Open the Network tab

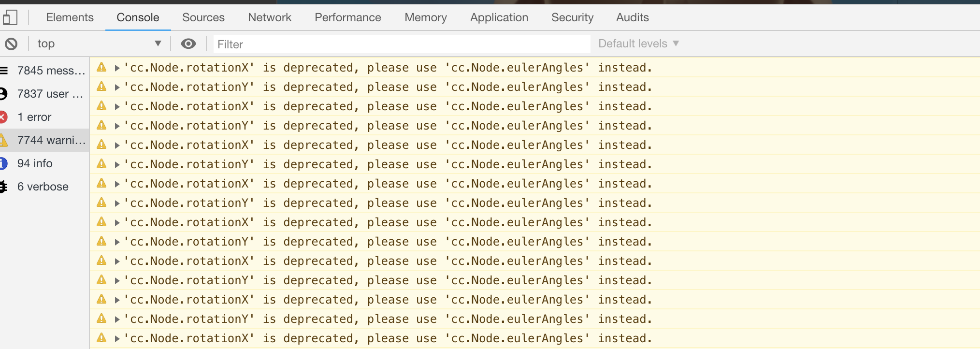click(269, 17)
